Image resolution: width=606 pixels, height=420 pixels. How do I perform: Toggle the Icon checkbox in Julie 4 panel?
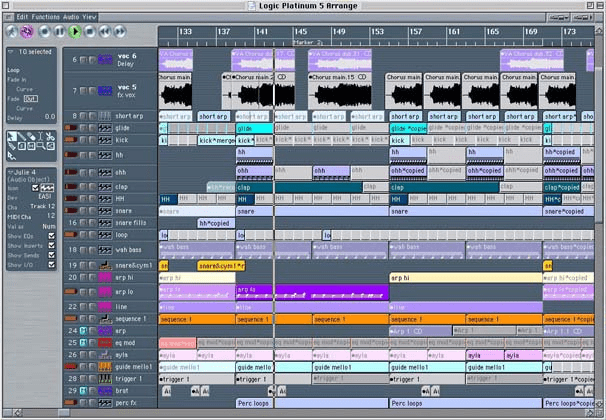click(35, 188)
